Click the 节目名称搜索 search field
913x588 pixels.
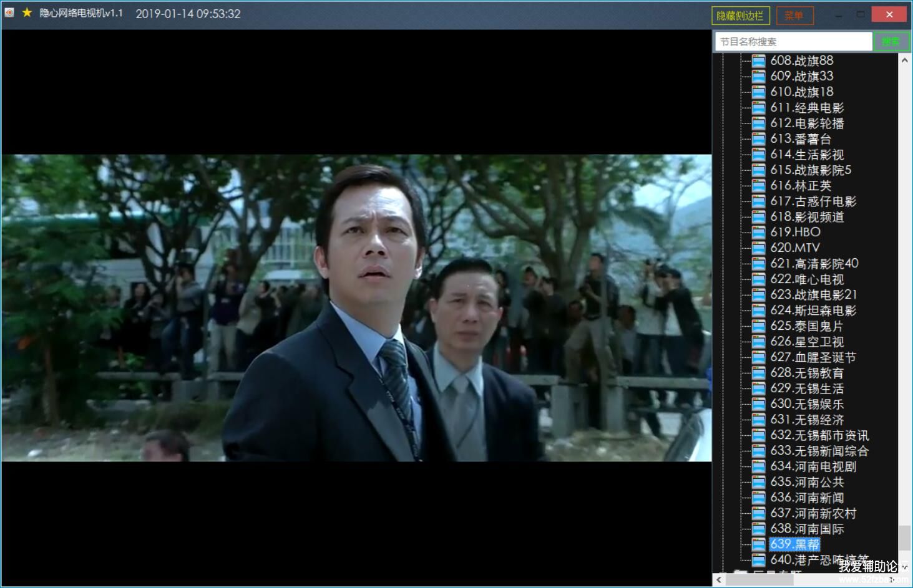[793, 42]
